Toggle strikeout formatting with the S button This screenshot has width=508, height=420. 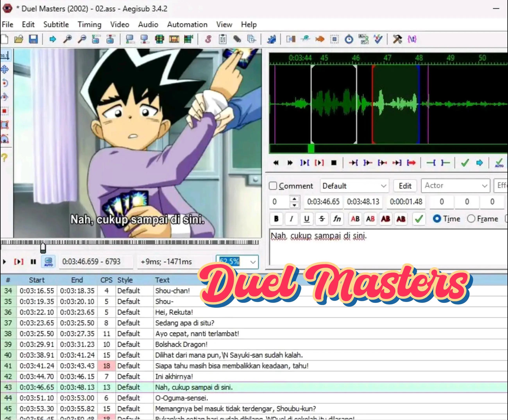tap(322, 219)
